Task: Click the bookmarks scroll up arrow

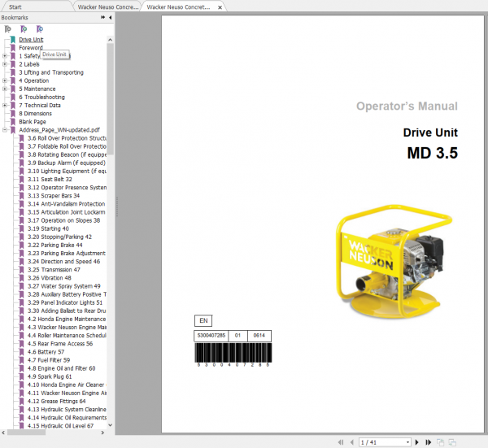Action: (110, 40)
